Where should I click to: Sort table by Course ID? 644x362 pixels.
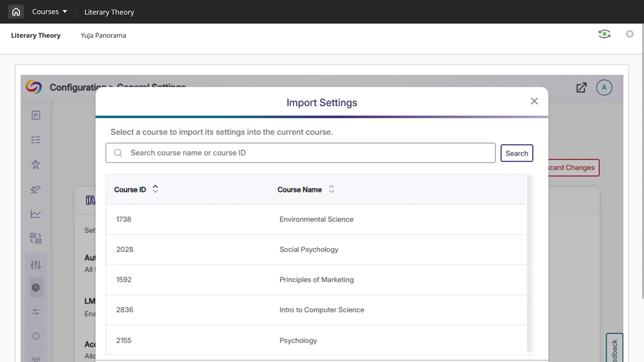pyautogui.click(x=155, y=189)
